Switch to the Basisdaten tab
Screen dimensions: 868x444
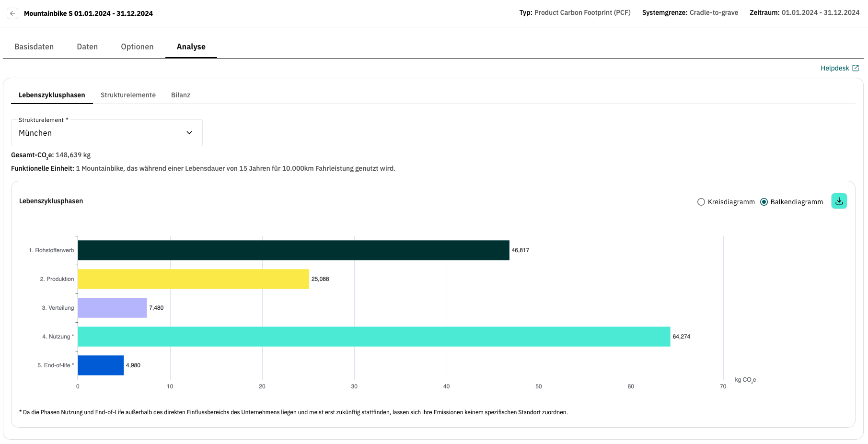pos(34,47)
